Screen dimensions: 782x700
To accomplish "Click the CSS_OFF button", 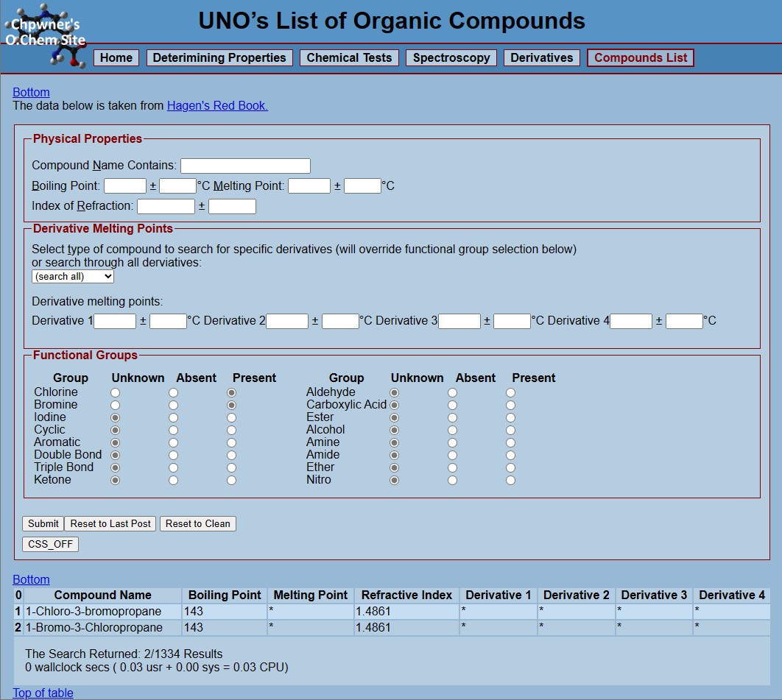I will [x=50, y=544].
